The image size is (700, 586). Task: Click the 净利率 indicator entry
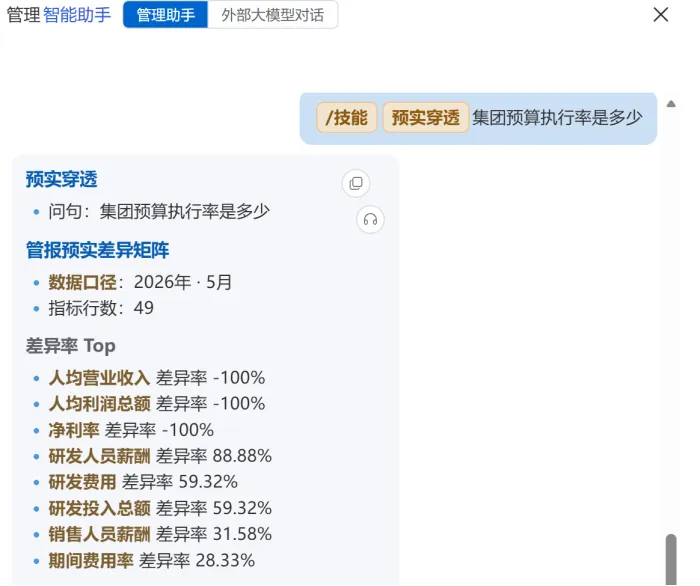(x=74, y=430)
